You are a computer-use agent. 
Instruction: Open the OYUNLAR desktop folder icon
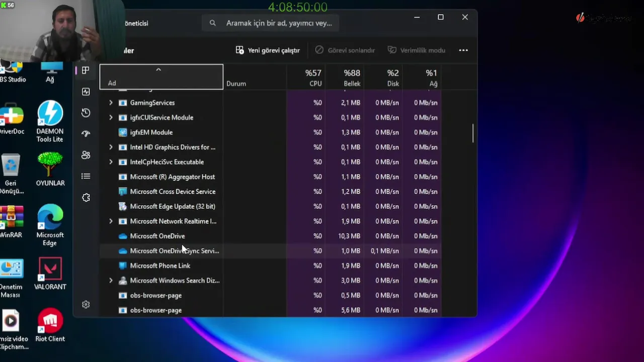coord(50,169)
